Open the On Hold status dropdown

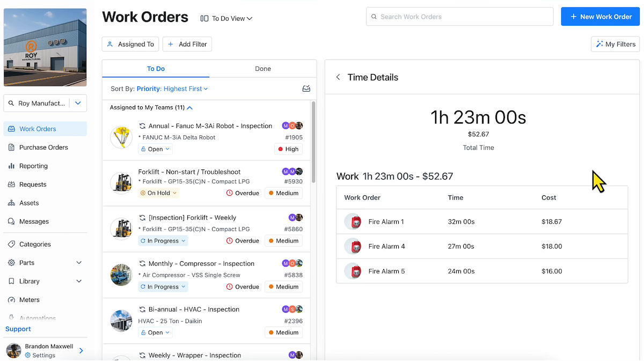click(x=158, y=193)
